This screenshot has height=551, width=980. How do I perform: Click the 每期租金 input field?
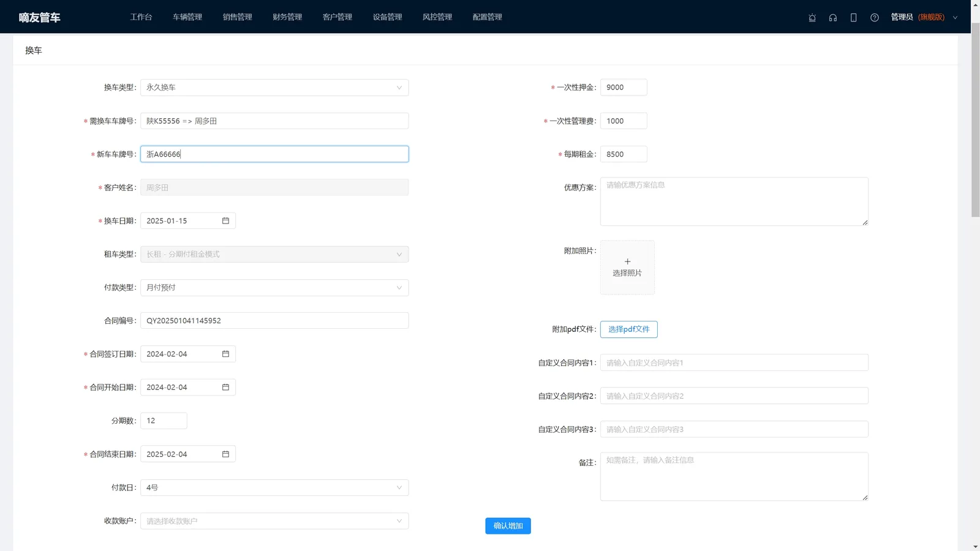click(624, 154)
